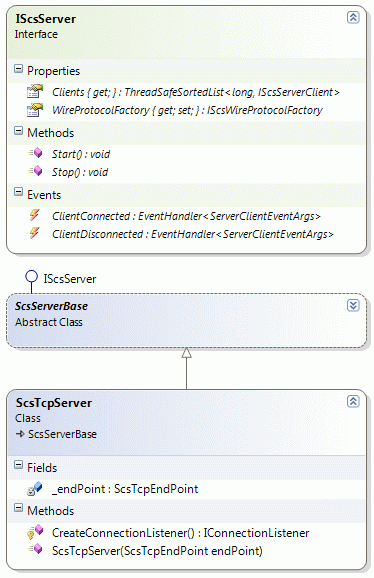
Task: Select ScsTcpServer(ScsTcpEndPoint endPoint) constructor
Action: point(157,551)
